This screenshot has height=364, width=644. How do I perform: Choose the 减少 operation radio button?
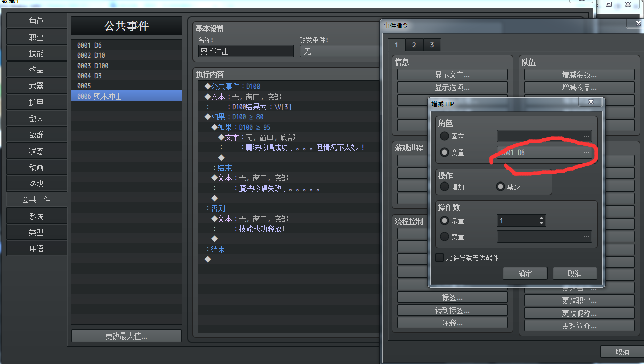[x=501, y=187]
